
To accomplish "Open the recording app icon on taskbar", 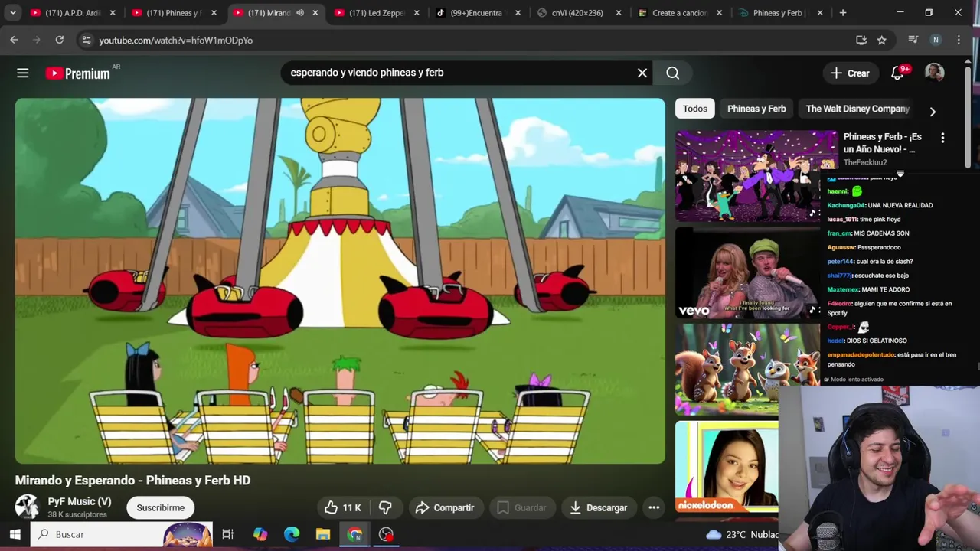I will [x=386, y=534].
